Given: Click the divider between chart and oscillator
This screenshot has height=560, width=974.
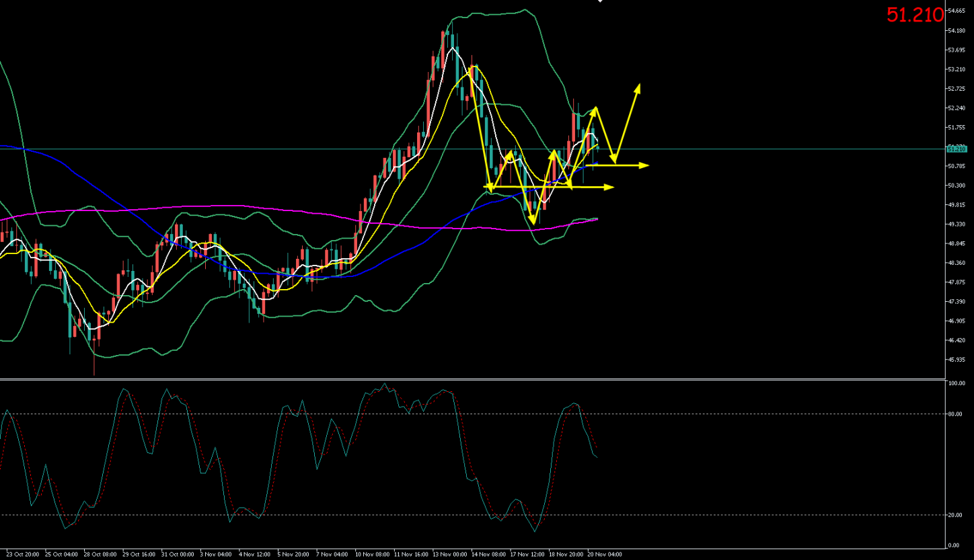Looking at the screenshot, I should pyautogui.click(x=471, y=379).
